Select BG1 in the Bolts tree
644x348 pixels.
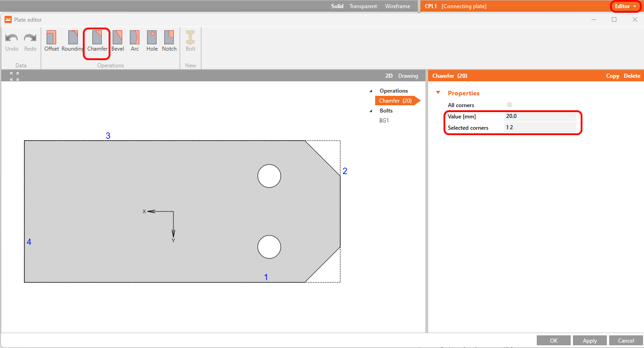pos(384,121)
